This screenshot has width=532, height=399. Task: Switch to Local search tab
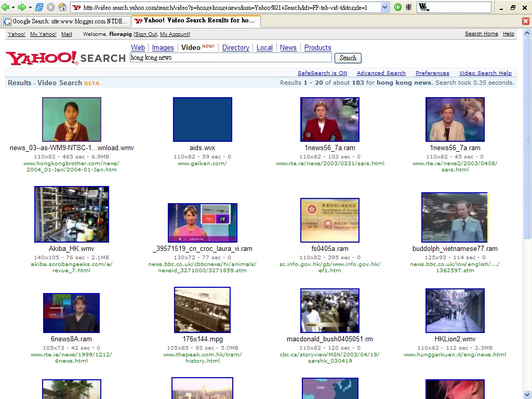[x=264, y=47]
